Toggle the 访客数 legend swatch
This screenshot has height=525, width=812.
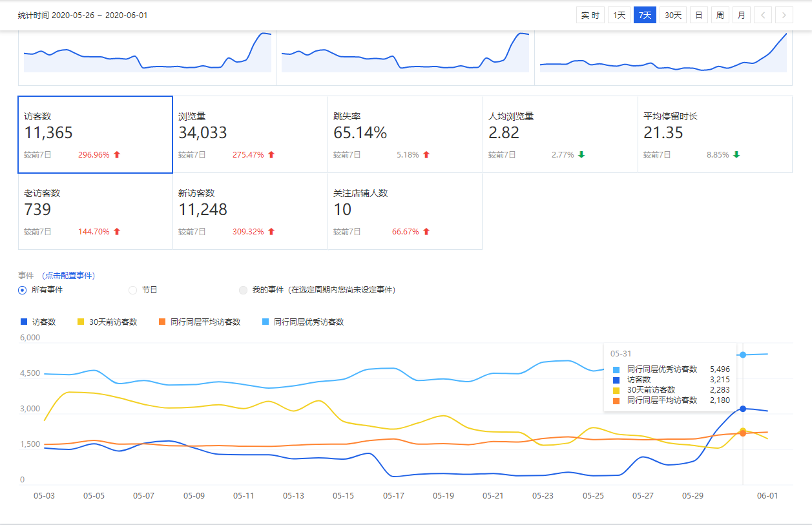24,322
